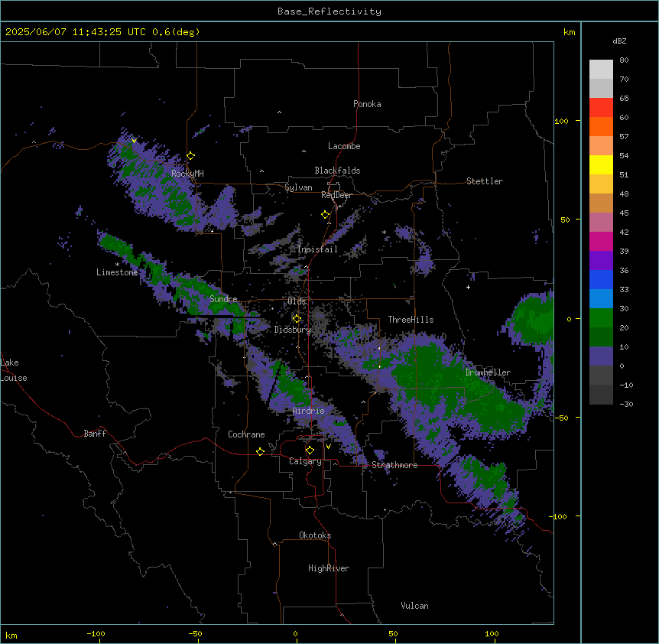
Task: Click the Blackfalds town label
Action: coord(337,171)
